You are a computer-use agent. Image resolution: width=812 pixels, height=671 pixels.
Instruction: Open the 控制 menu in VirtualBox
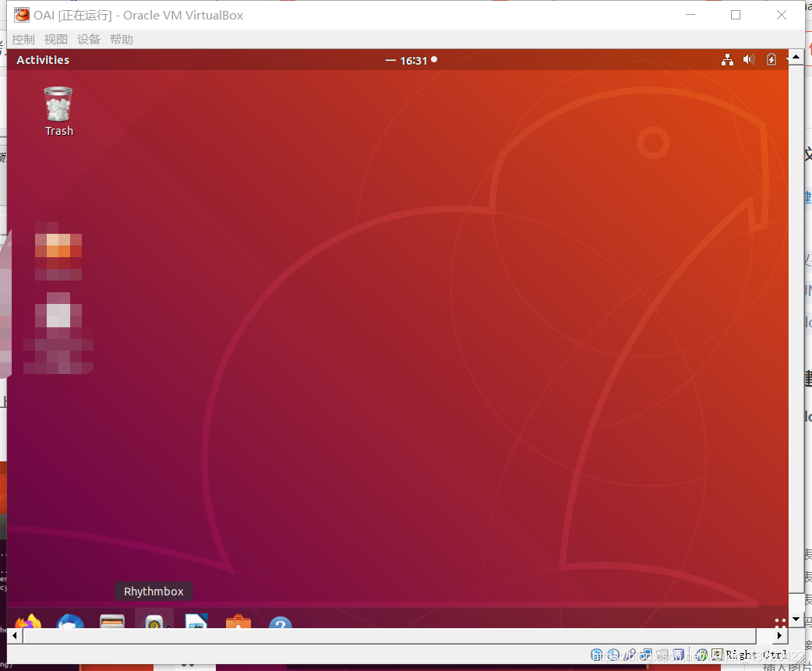pos(23,39)
